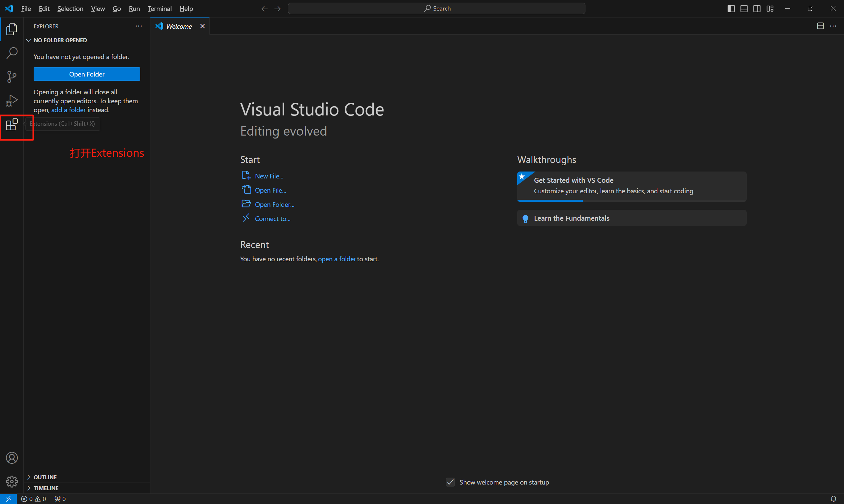Open the Explorer view in activity bar

[x=12, y=29]
